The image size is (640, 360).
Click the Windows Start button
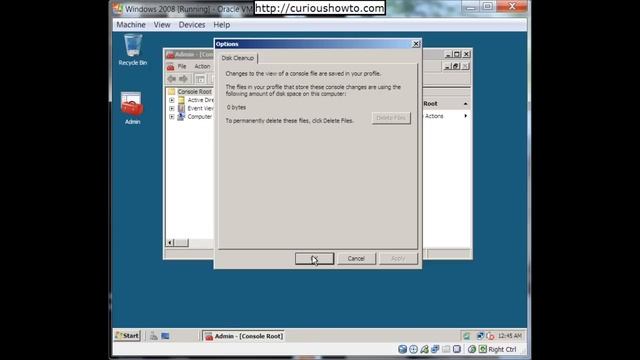(x=127, y=336)
